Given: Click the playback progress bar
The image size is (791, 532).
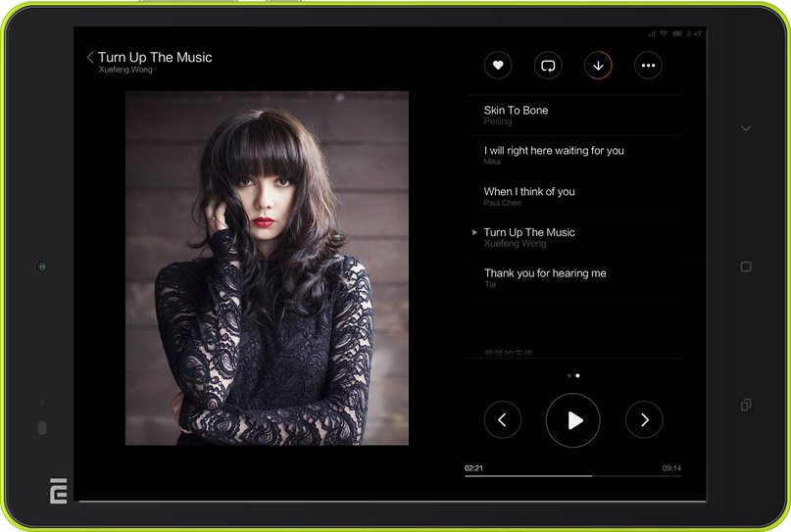Looking at the screenshot, I should click(x=572, y=476).
